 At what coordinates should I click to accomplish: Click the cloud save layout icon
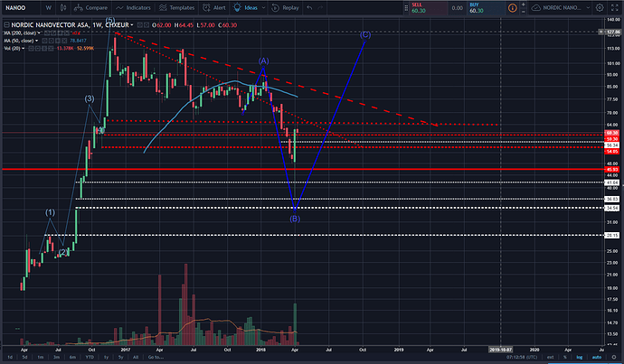click(x=536, y=7)
